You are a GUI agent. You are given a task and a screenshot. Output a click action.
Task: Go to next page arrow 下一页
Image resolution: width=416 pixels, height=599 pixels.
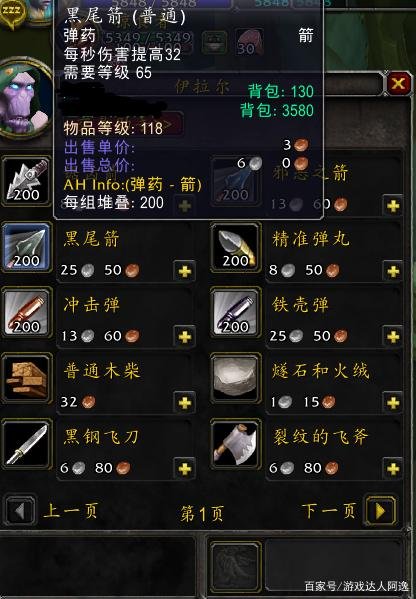(x=380, y=511)
